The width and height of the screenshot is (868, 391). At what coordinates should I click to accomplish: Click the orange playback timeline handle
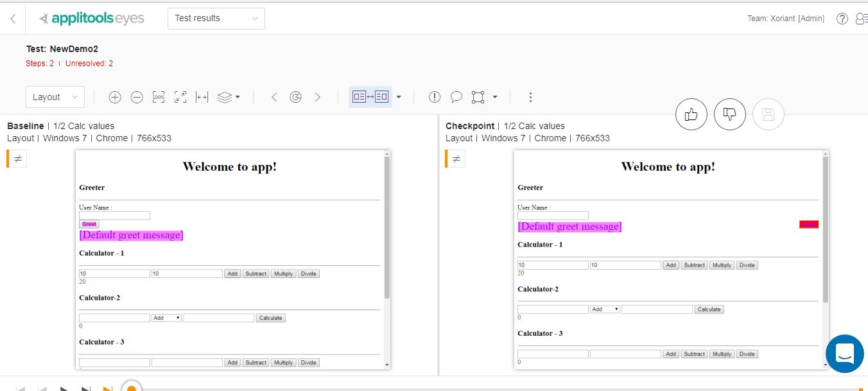pyautogui.click(x=132, y=388)
